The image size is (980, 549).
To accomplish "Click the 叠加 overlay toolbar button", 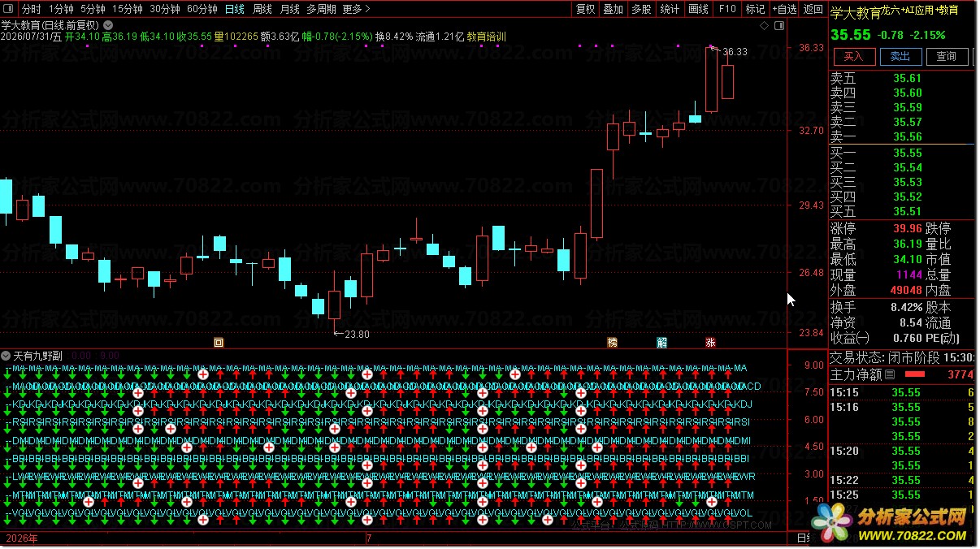I will click(614, 9).
